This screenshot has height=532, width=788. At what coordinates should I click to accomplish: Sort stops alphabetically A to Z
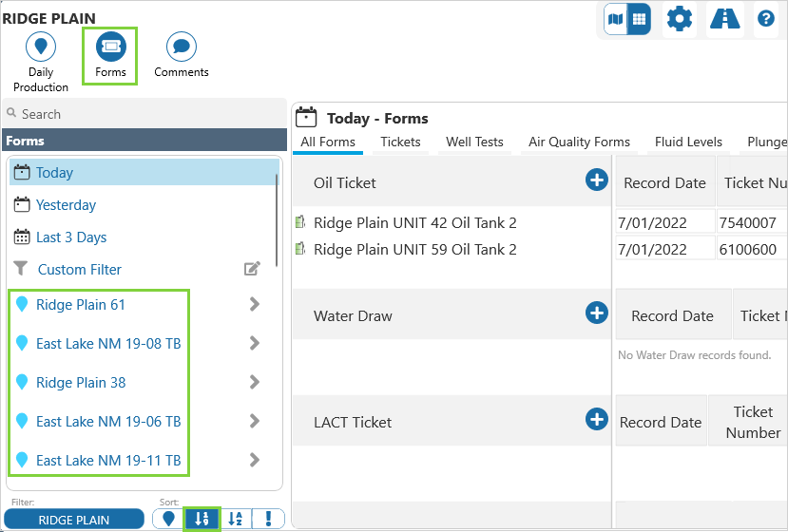pyautogui.click(x=236, y=519)
